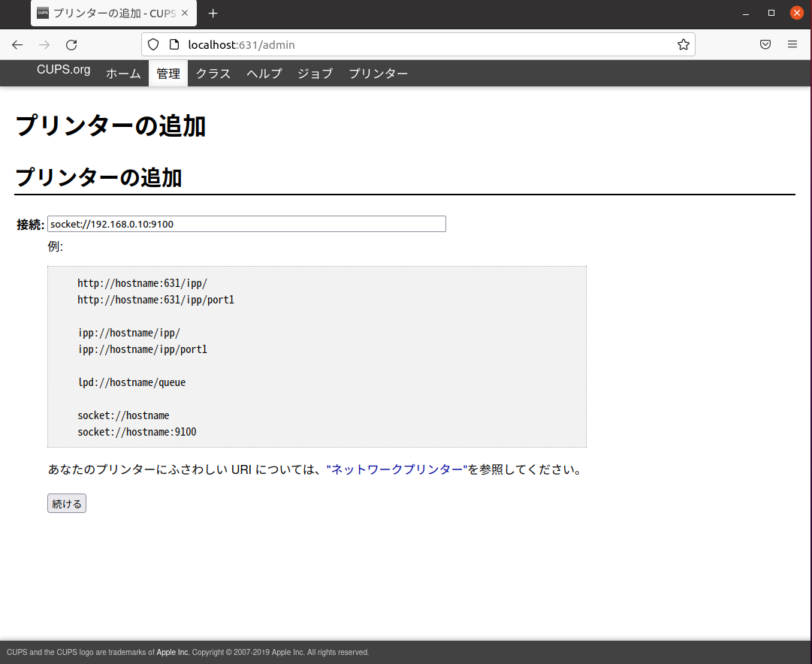The width and height of the screenshot is (812, 664).
Task: Click example text http://hostname:631/ipp/port1
Action: 156,300
